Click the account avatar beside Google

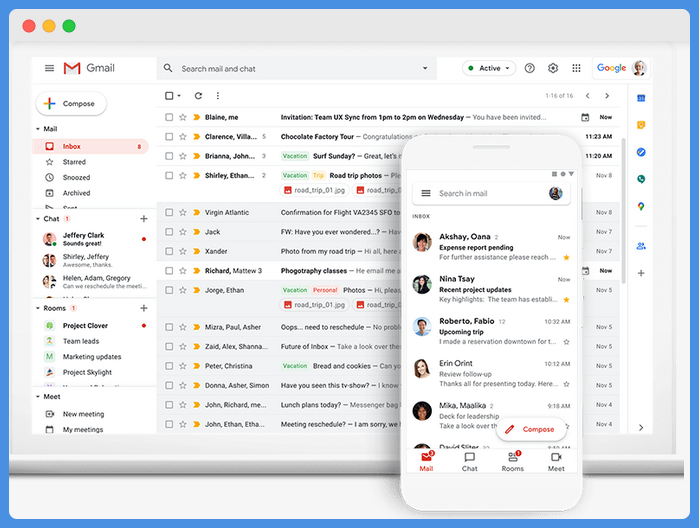click(640, 68)
